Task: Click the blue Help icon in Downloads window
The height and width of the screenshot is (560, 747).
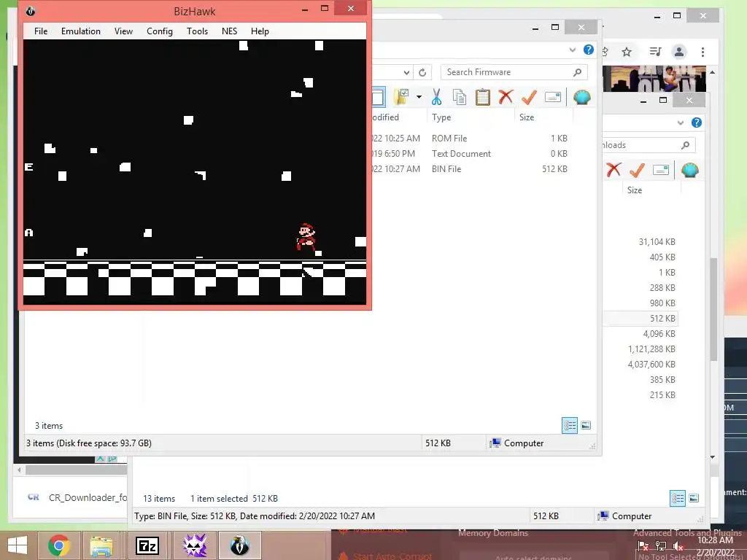Action: coord(697,122)
